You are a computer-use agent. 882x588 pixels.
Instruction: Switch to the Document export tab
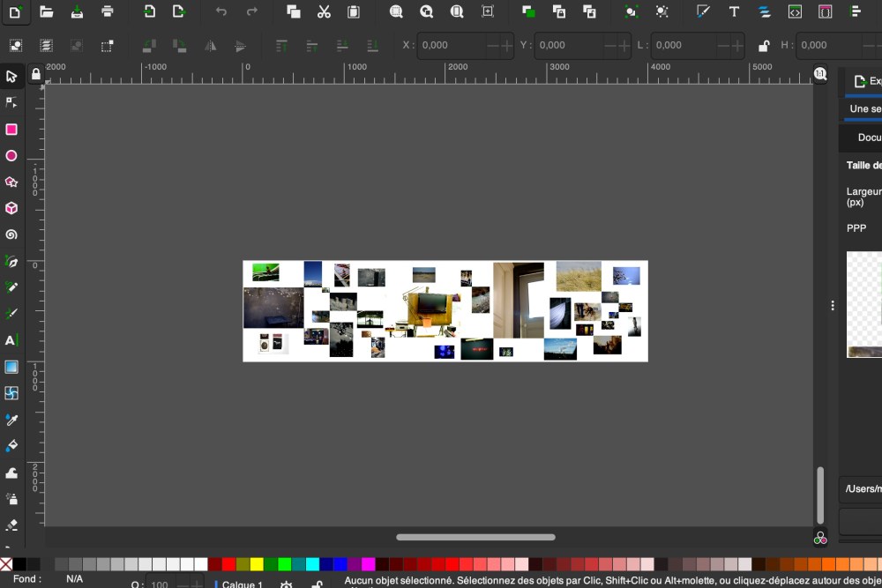pos(869,138)
